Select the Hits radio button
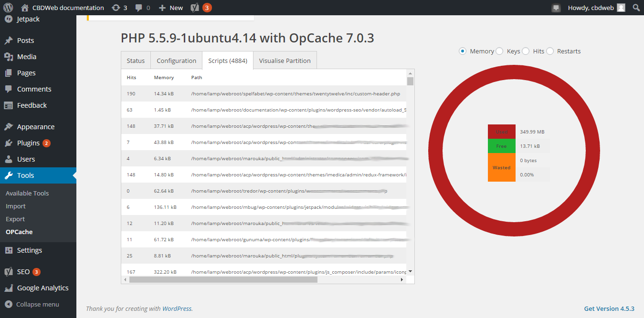Image resolution: width=644 pixels, height=318 pixels. pyautogui.click(x=525, y=51)
